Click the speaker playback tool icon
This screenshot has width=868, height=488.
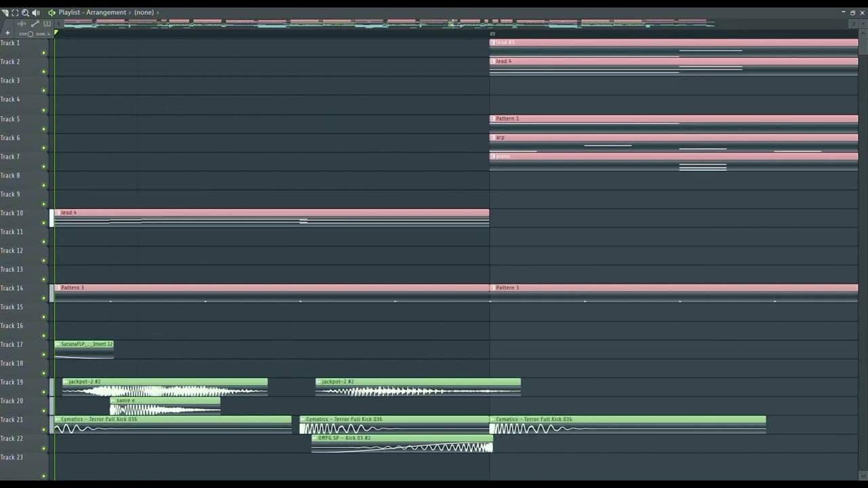[x=36, y=12]
